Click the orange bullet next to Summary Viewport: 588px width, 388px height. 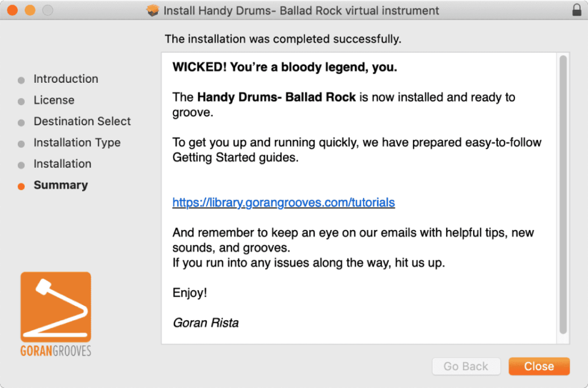(21, 186)
